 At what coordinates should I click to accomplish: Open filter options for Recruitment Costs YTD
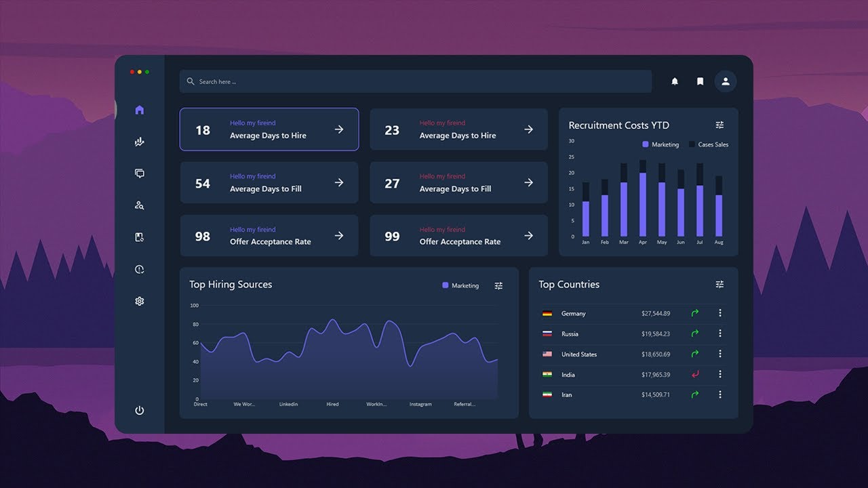pyautogui.click(x=719, y=125)
